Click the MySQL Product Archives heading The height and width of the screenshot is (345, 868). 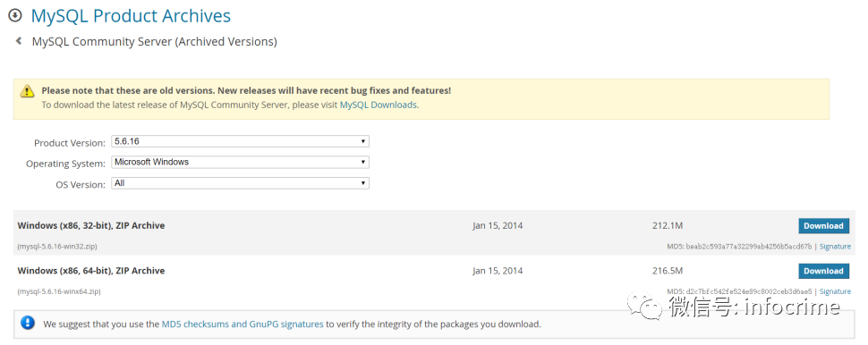[x=131, y=15]
